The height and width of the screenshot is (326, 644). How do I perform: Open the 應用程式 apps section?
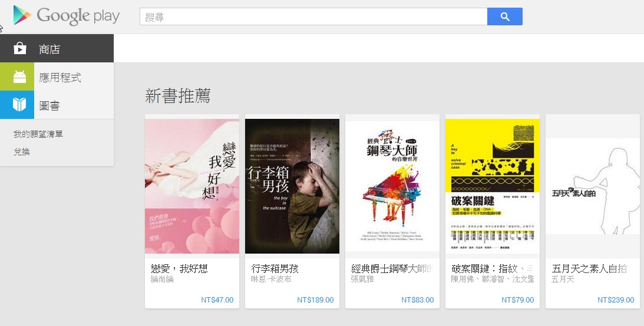coord(57,76)
